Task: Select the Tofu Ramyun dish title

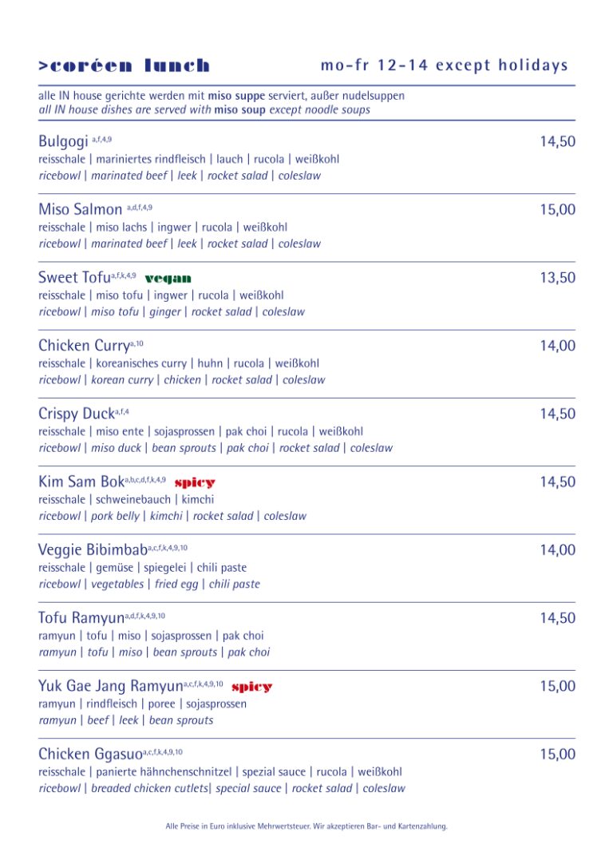Action: click(x=81, y=618)
